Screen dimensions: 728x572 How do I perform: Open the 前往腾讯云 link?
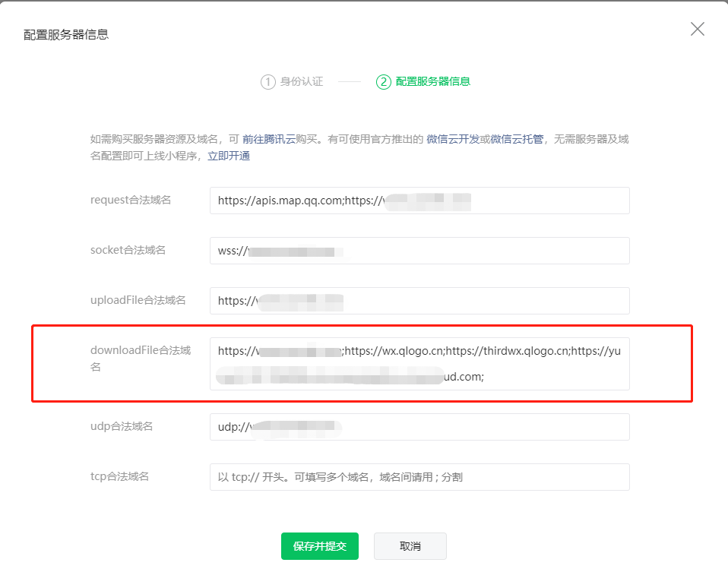[269, 139]
